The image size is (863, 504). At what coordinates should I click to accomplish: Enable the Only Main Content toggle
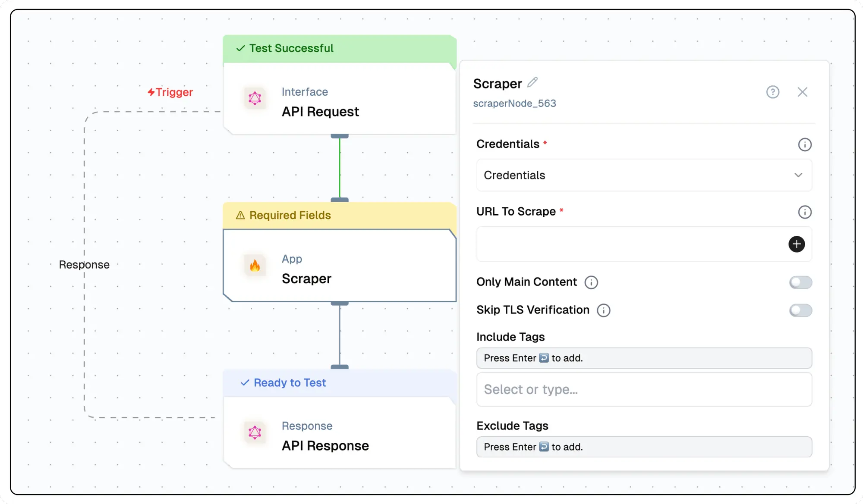800,282
